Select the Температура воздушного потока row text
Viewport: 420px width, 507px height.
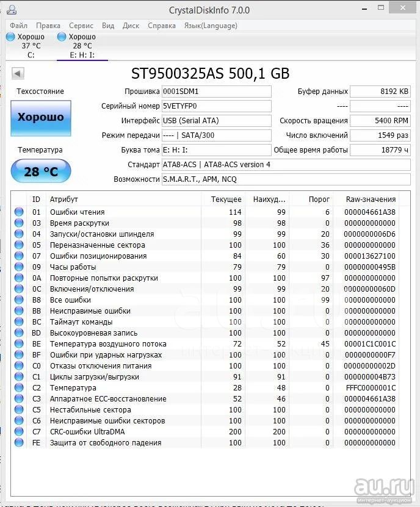point(108,344)
